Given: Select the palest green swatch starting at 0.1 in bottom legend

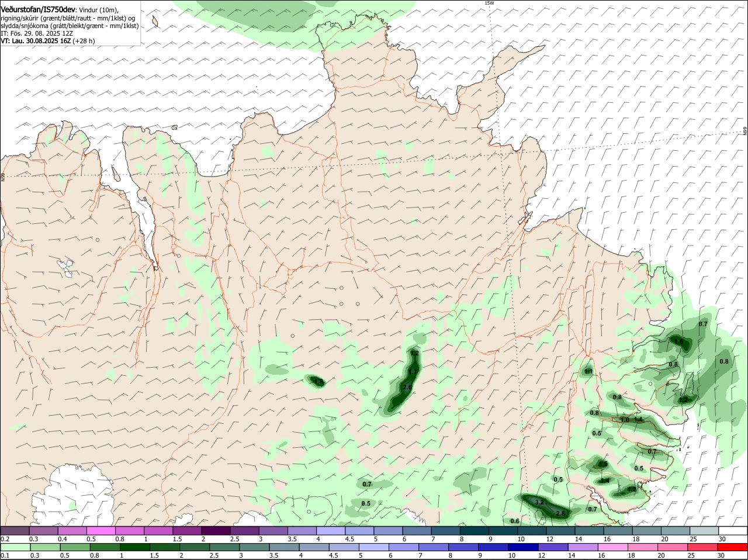Looking at the screenshot, I should click(x=15, y=547).
